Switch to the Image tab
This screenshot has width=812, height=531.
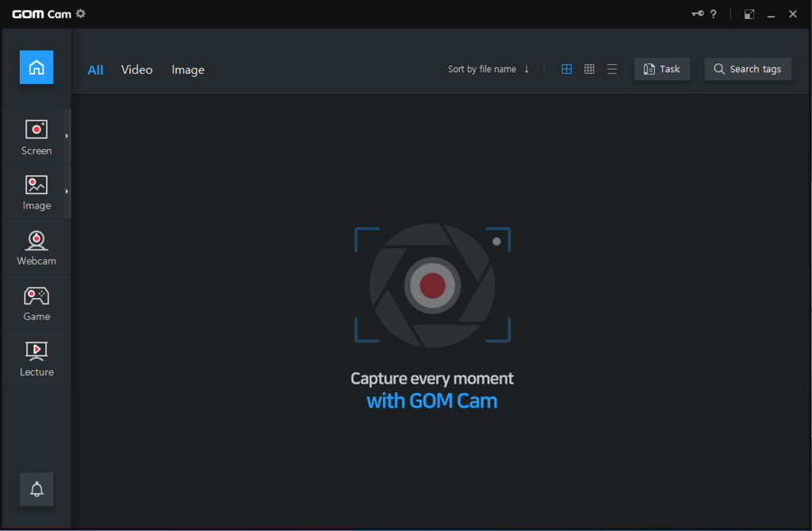pyautogui.click(x=188, y=70)
